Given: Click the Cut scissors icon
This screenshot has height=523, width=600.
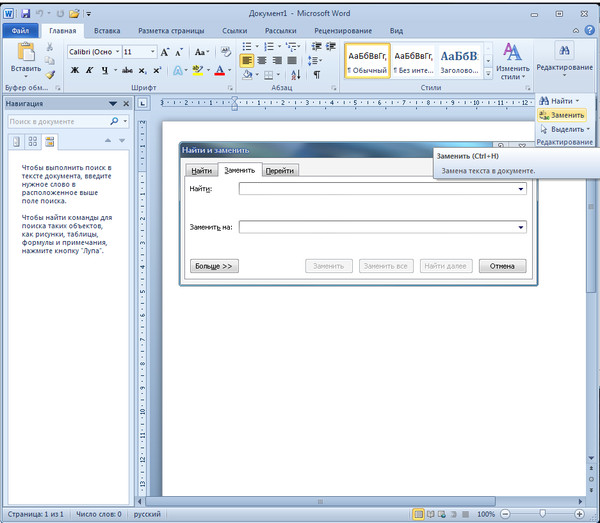Looking at the screenshot, I should (x=49, y=47).
